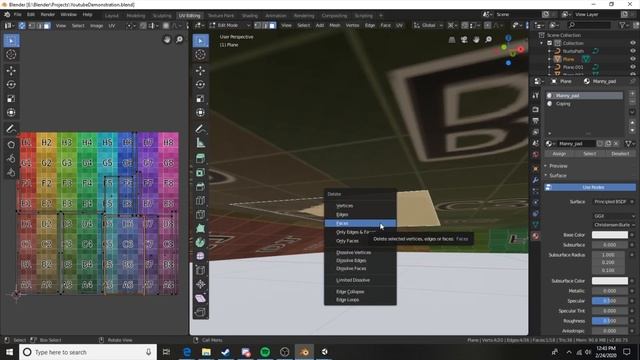Select the Loop Cut tool
Image resolution: width=640 pixels, height=360 pixels.
pos(200,200)
